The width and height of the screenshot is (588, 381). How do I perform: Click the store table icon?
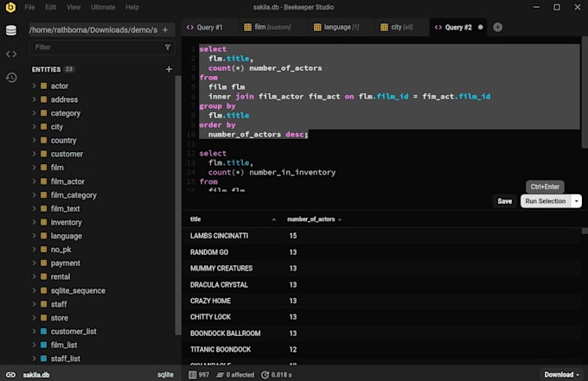tap(43, 318)
